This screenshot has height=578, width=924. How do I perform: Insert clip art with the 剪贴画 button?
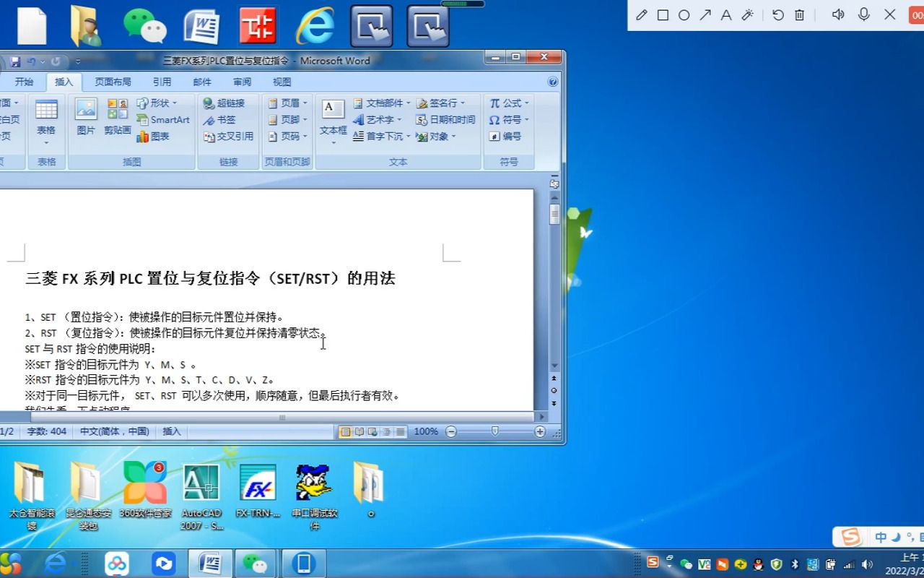[x=118, y=117]
